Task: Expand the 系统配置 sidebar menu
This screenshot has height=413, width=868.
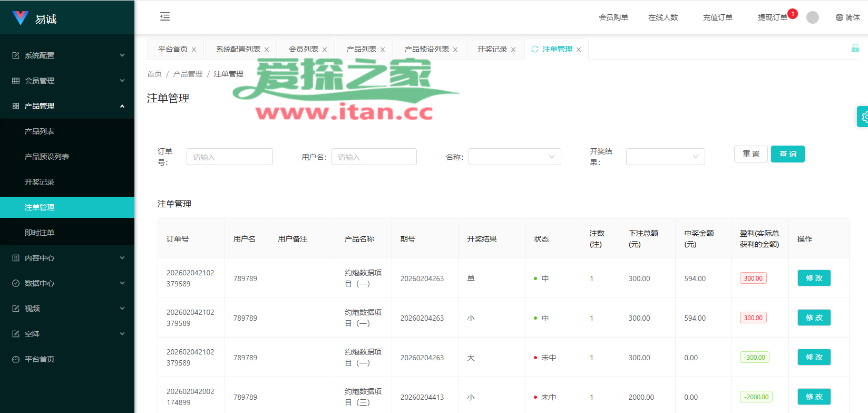Action: pos(67,55)
